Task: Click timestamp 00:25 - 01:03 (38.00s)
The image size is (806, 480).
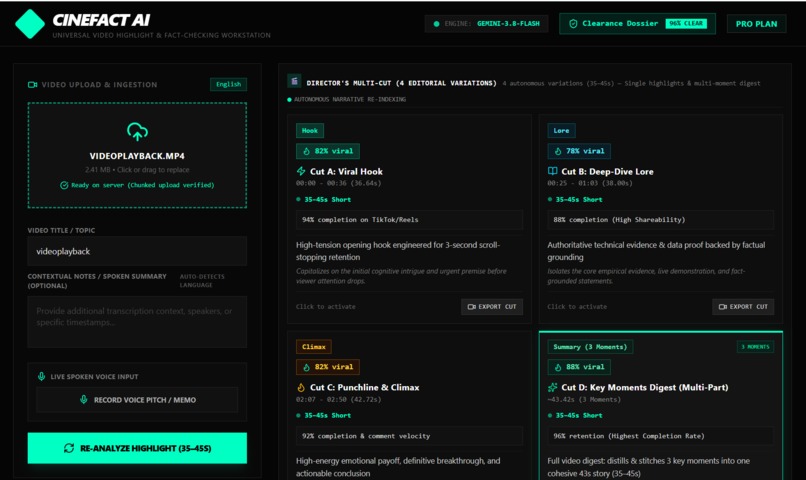Action: [x=590, y=183]
